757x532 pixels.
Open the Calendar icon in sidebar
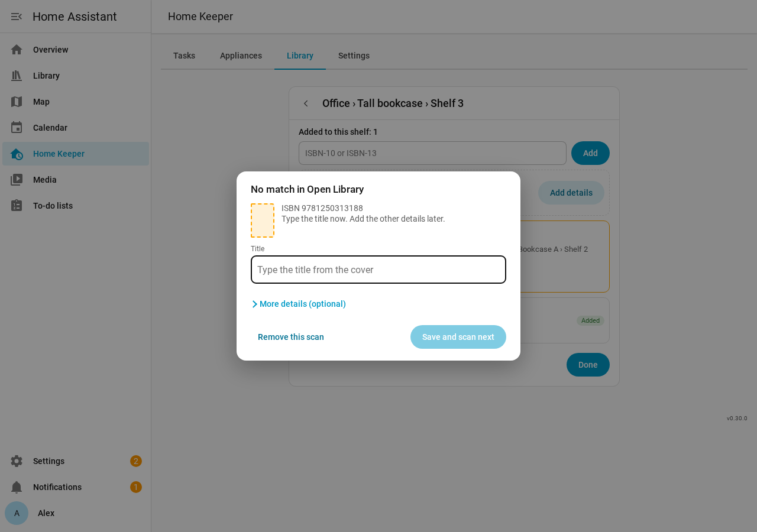17,128
